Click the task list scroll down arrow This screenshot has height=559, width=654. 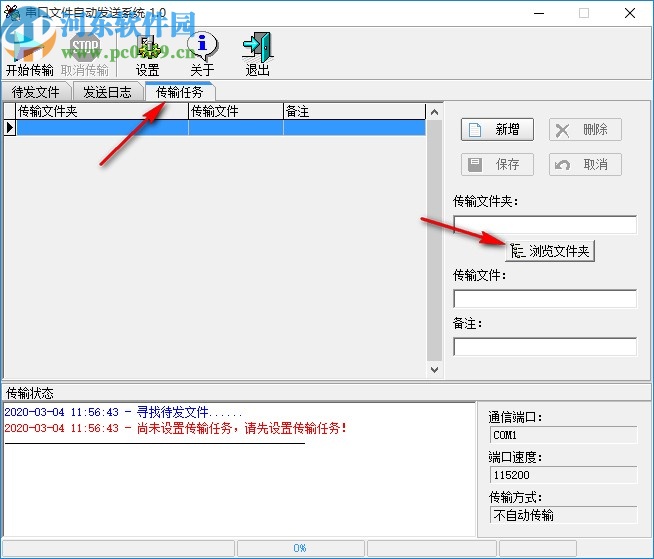pos(434,370)
